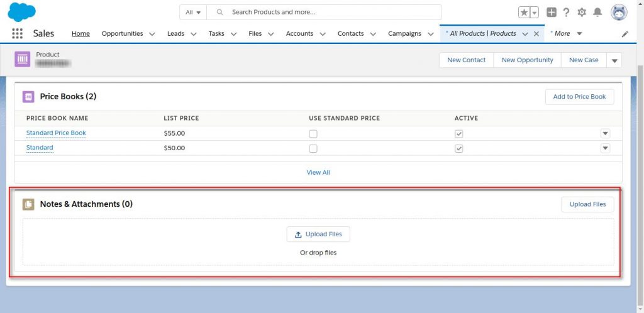Open the search scope All dropdown

coord(193,13)
